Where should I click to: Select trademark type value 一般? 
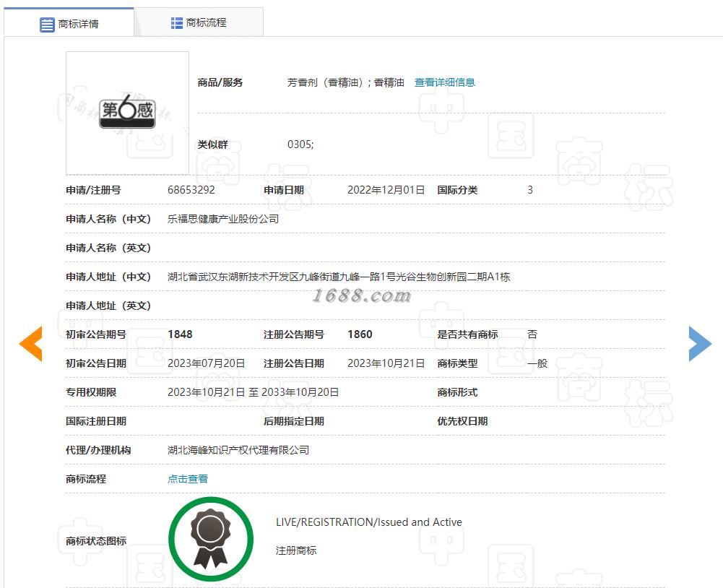537,363
